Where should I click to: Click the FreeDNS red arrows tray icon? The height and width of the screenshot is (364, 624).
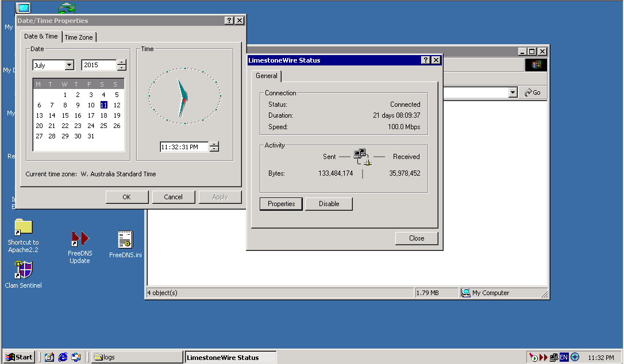pyautogui.click(x=544, y=357)
